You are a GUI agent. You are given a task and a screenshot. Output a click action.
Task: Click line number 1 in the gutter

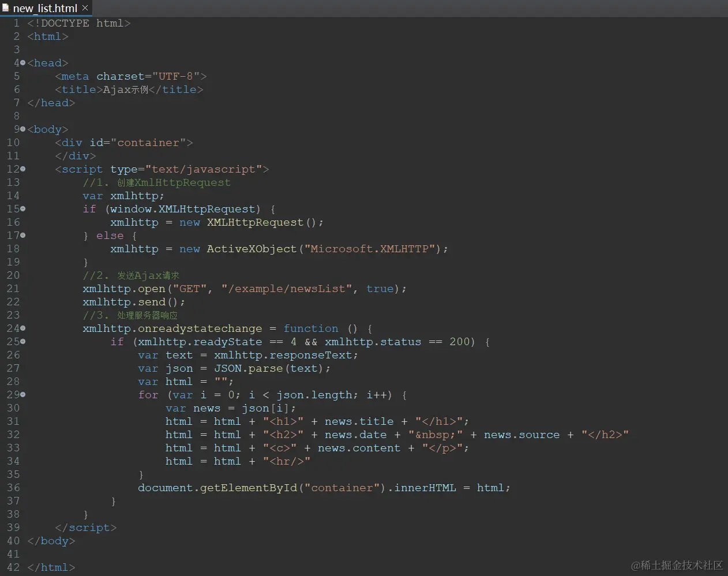(16, 23)
